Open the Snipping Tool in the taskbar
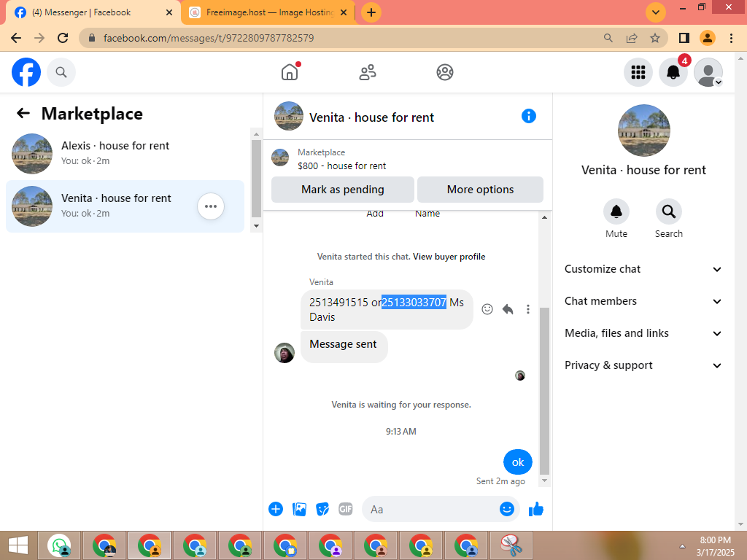The height and width of the screenshot is (560, 747). [x=511, y=545]
